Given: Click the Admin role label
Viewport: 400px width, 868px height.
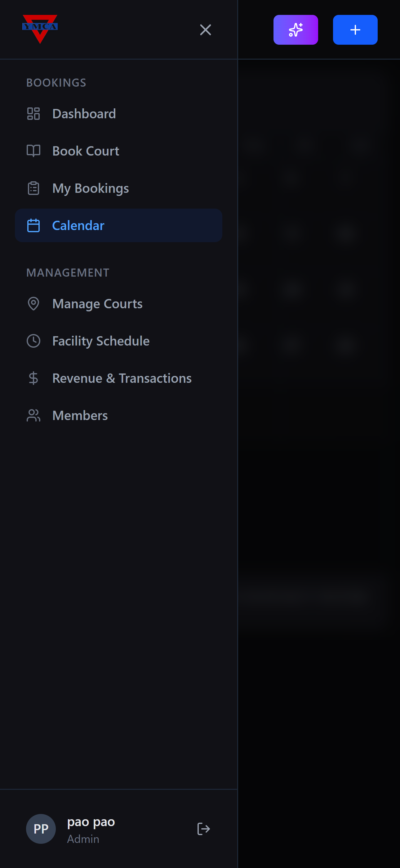Looking at the screenshot, I should 83,839.
